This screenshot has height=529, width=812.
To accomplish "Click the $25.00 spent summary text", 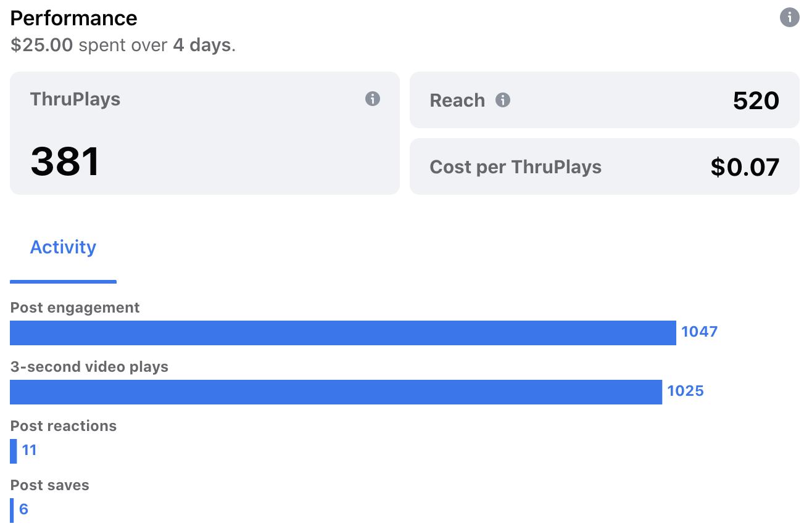I will [x=123, y=45].
